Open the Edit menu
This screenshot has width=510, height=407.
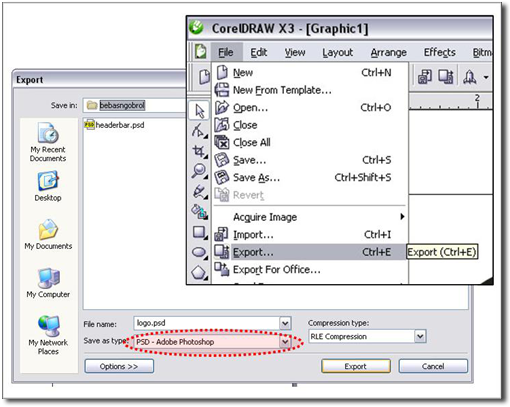tap(259, 52)
